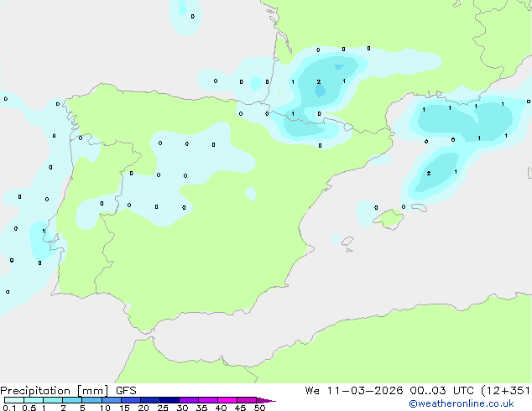Click the 15–20 mm blue legend swatch
The height and width of the screenshot is (411, 532).
pos(131,400)
